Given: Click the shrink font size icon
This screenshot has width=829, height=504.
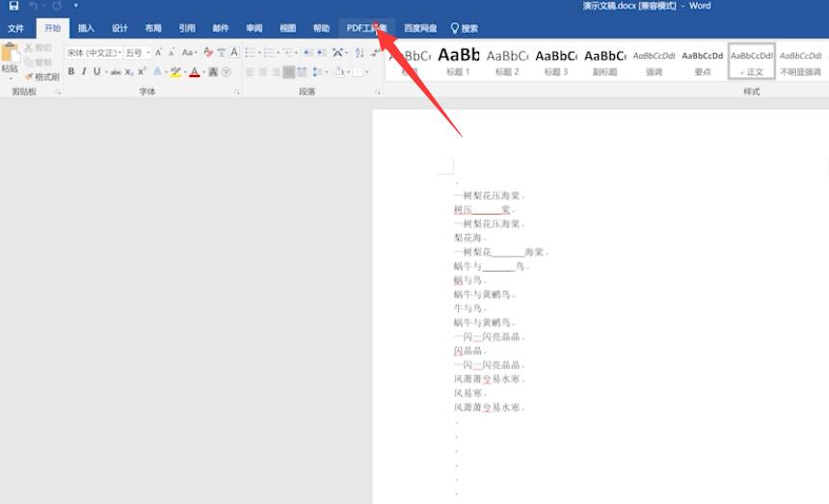Looking at the screenshot, I should coord(172,53).
